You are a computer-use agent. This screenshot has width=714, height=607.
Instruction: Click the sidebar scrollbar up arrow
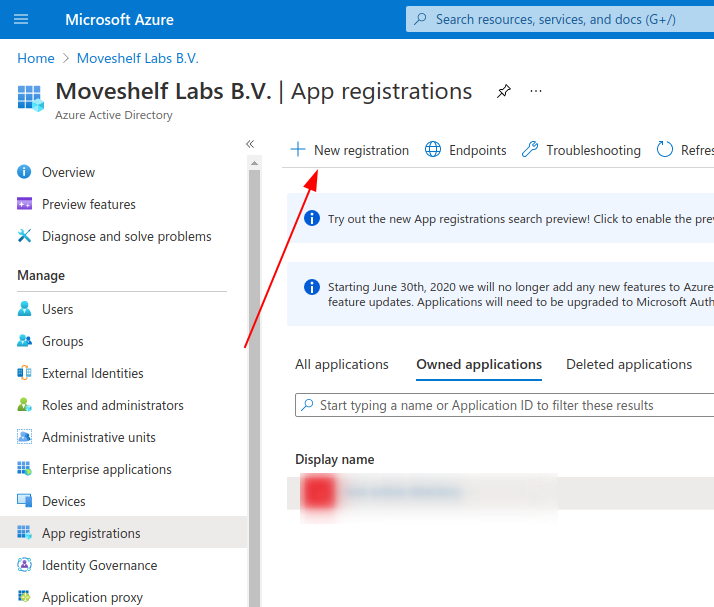tap(255, 163)
